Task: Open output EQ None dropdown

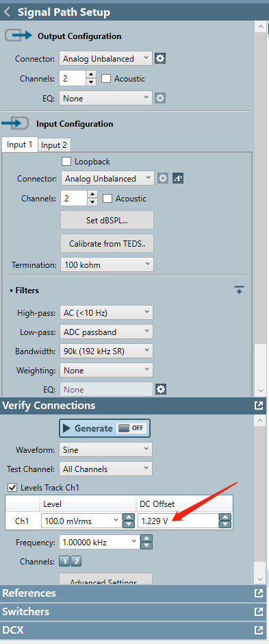Action: [x=105, y=98]
